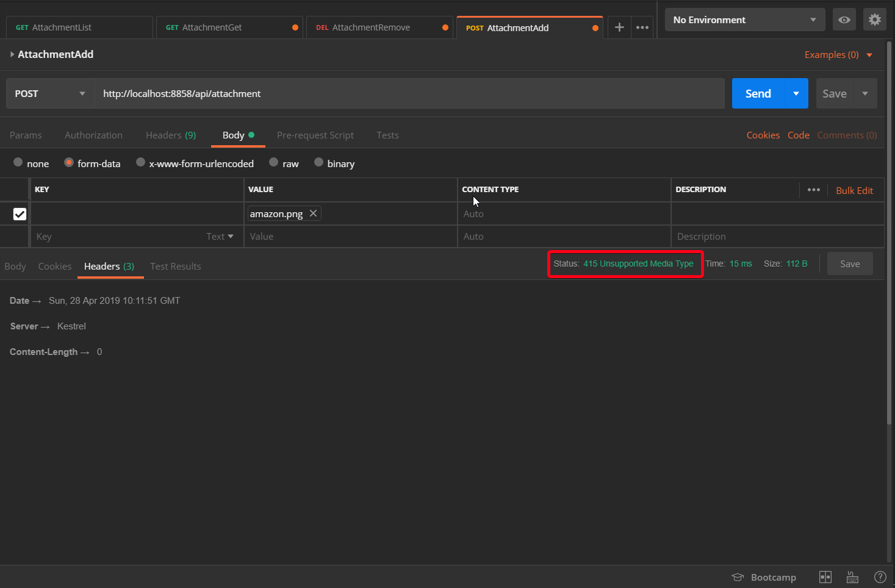The width and height of the screenshot is (895, 588).
Task: Click the response time 15 ms value
Action: (x=741, y=264)
